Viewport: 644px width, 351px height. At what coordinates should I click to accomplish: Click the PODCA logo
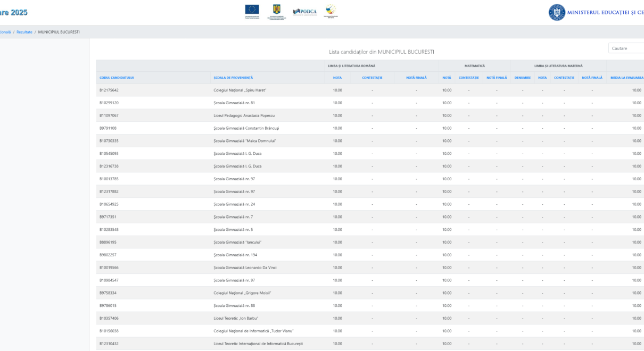[305, 11]
